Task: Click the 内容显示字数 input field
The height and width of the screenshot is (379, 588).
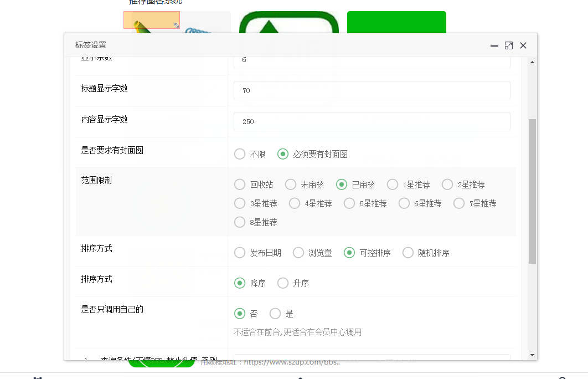Action: pos(372,122)
